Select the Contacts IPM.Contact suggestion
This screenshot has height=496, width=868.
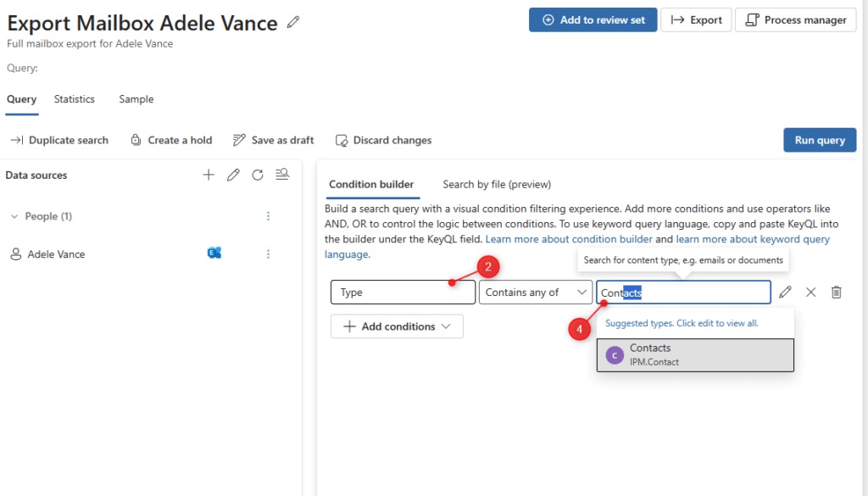point(695,354)
